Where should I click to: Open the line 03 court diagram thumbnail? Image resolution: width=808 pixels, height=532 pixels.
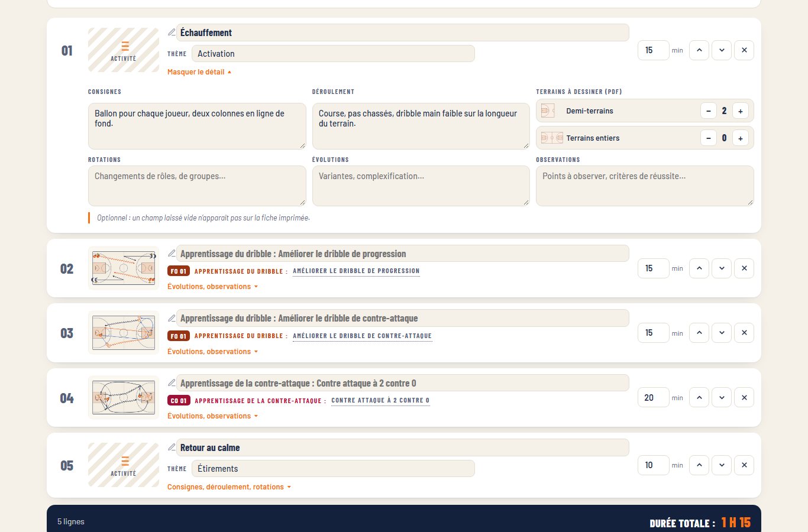click(x=124, y=333)
